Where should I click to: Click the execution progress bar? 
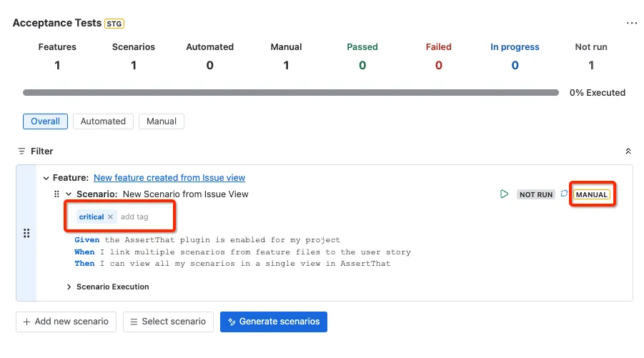pos(291,93)
